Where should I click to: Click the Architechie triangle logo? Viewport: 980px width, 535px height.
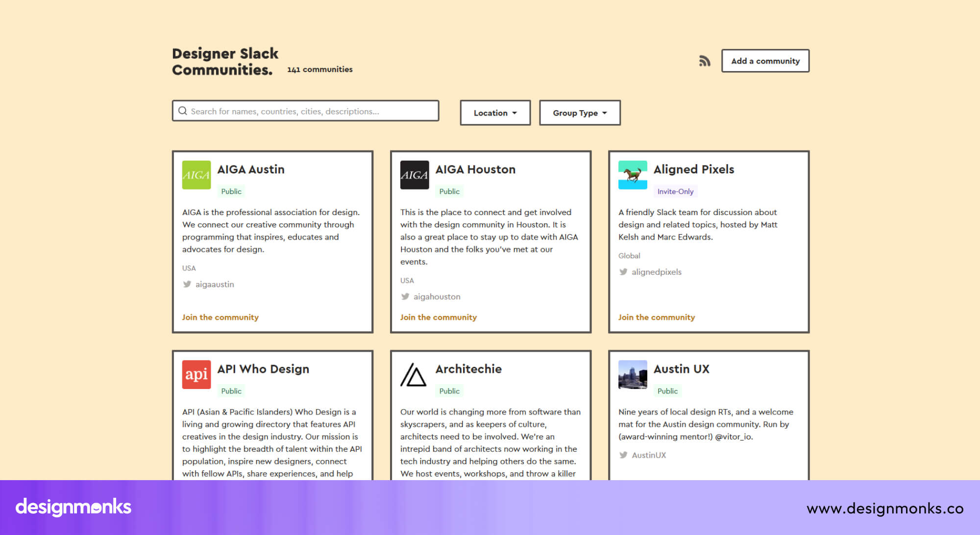tap(415, 374)
